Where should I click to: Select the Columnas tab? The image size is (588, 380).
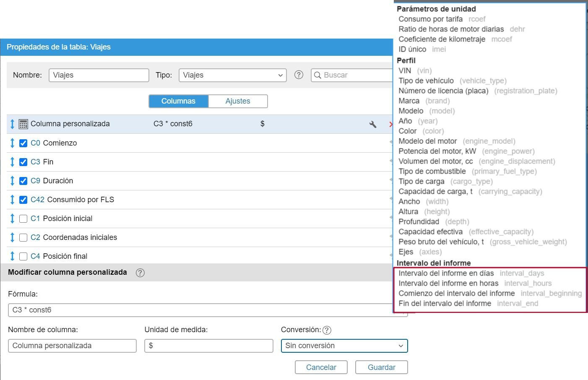coord(178,101)
